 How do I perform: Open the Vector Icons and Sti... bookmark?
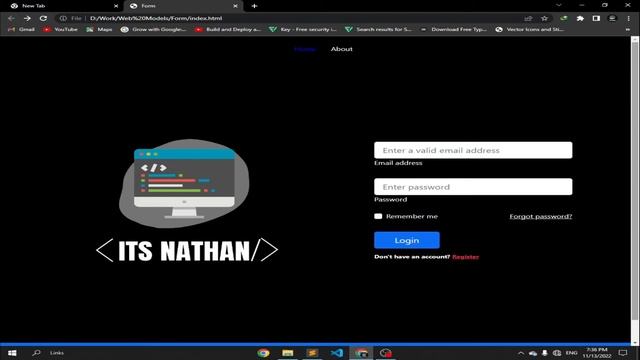529,29
